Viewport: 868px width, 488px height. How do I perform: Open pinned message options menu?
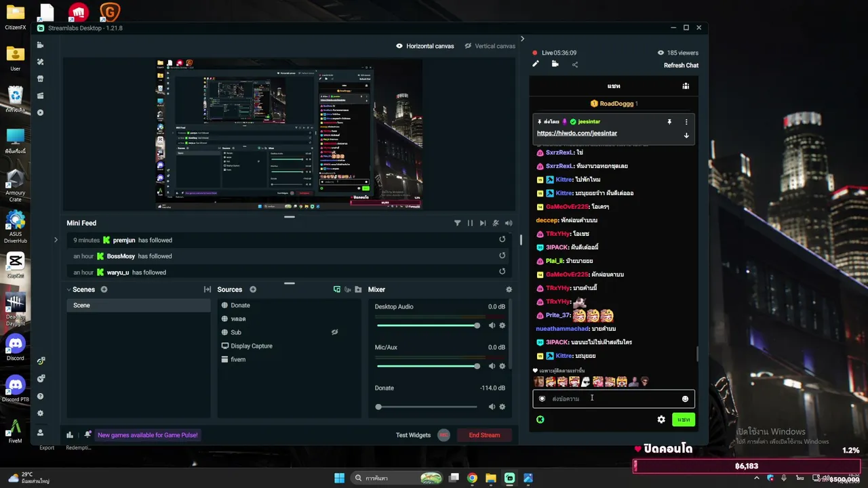686,122
